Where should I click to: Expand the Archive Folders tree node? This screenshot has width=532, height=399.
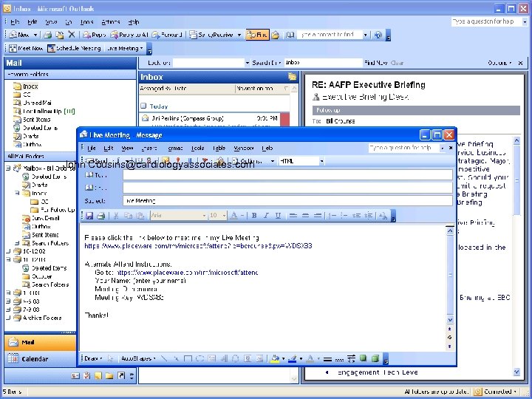tap(8, 318)
